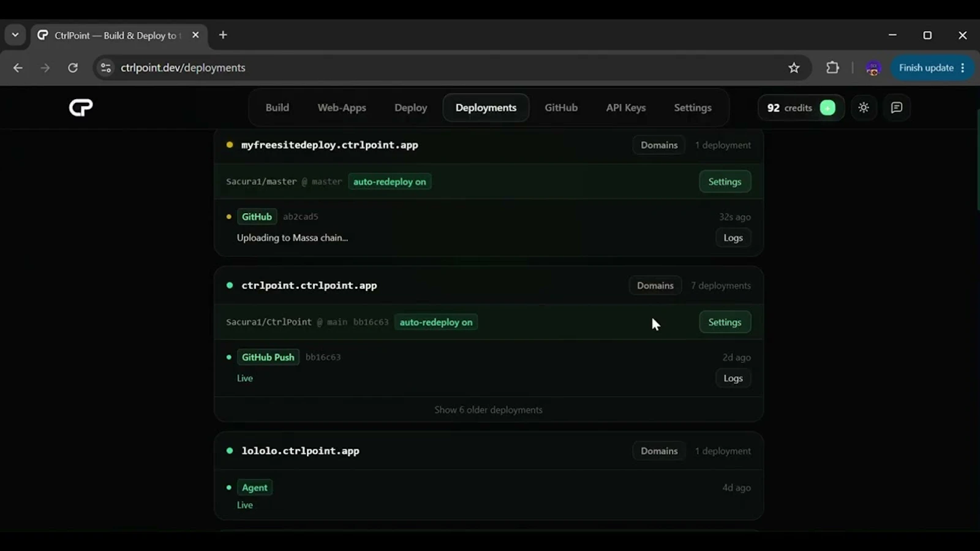Open the feedback chat icon

897,108
